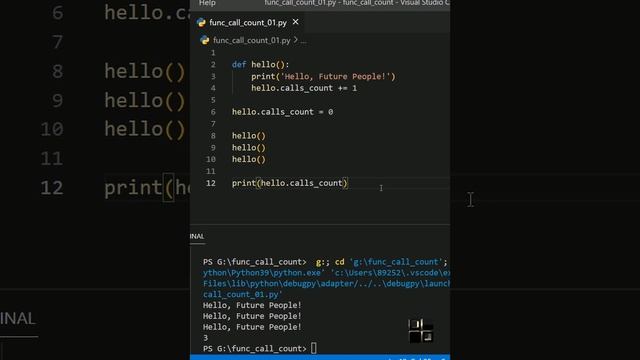Viewport: 640px width, 360px height.
Task: Click line number 6 in the editor gutter
Action: [213, 112]
